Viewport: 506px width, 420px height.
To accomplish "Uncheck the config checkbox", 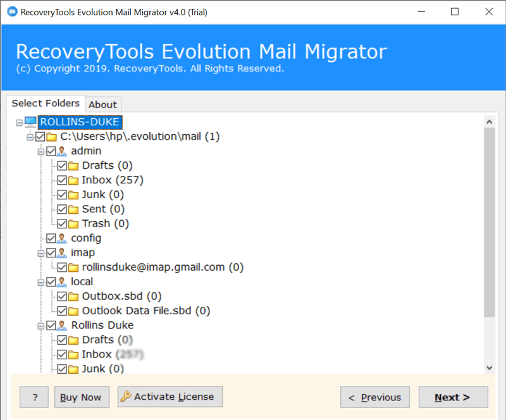I will (51, 238).
